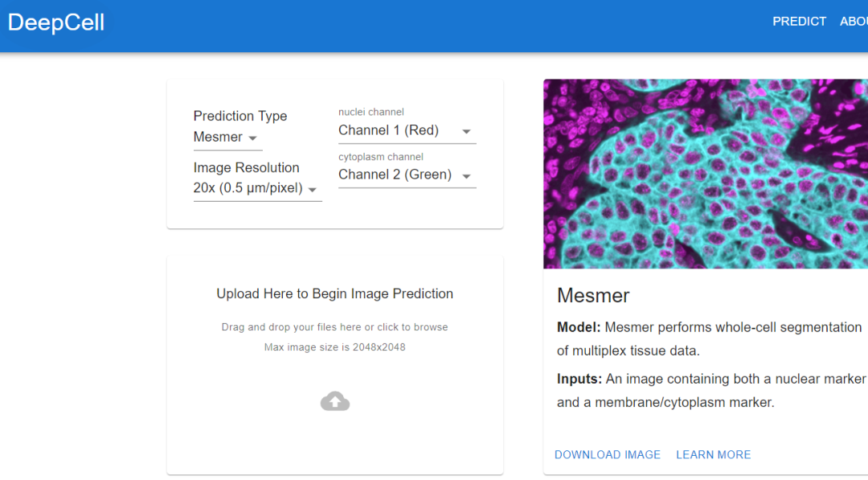
Task: Open the ABOUT page in navigation
Action: (854, 22)
